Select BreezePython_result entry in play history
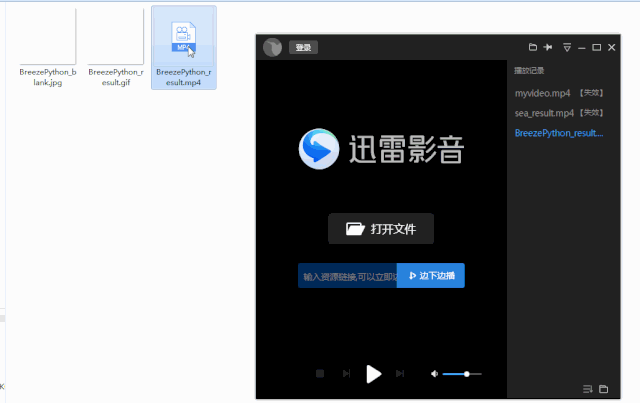640x403 pixels. (x=559, y=133)
